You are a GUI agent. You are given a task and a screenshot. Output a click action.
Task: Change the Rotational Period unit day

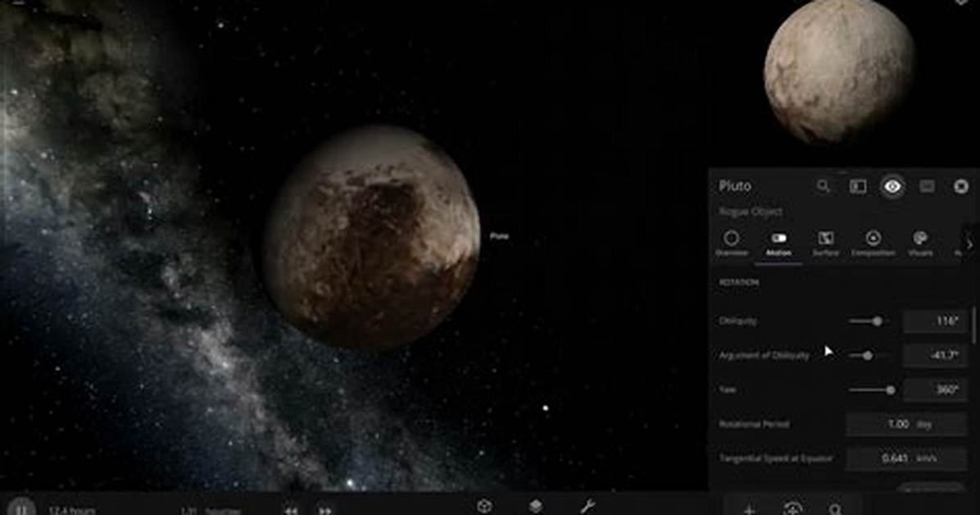(925, 424)
